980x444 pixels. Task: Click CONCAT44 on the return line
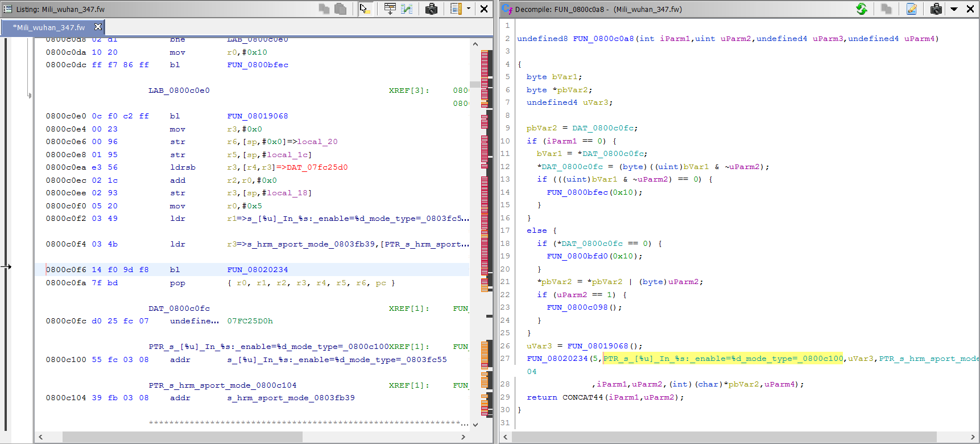[x=582, y=397]
